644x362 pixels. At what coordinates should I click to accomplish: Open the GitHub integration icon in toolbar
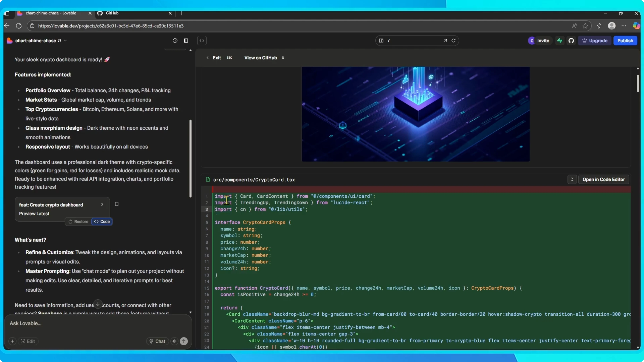(x=571, y=40)
